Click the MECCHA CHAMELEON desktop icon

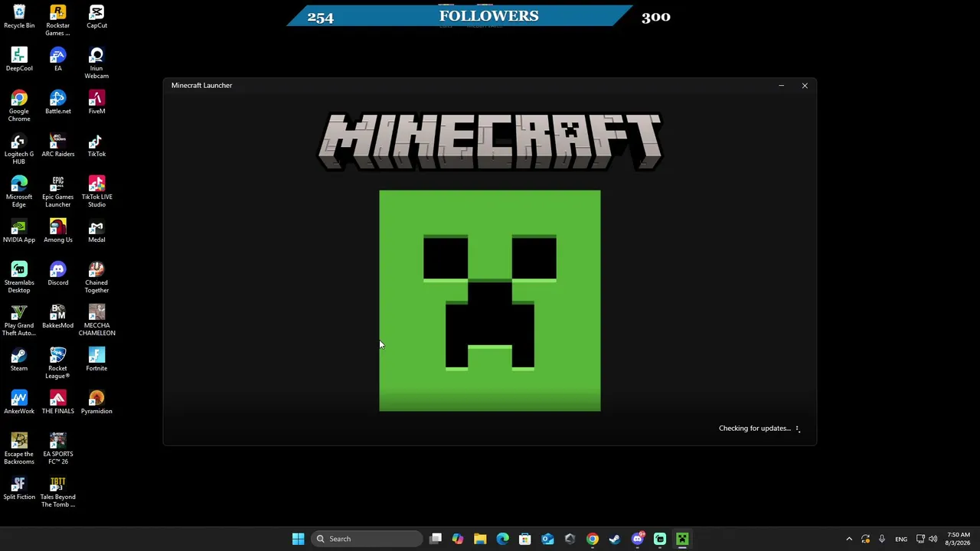96,321
